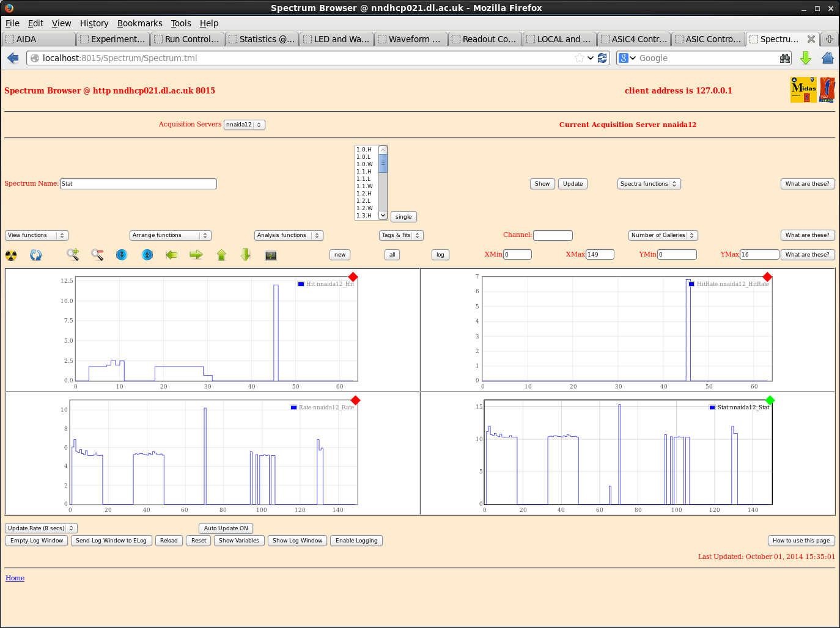Click the Midas logo
840x628 pixels.
tap(803, 90)
